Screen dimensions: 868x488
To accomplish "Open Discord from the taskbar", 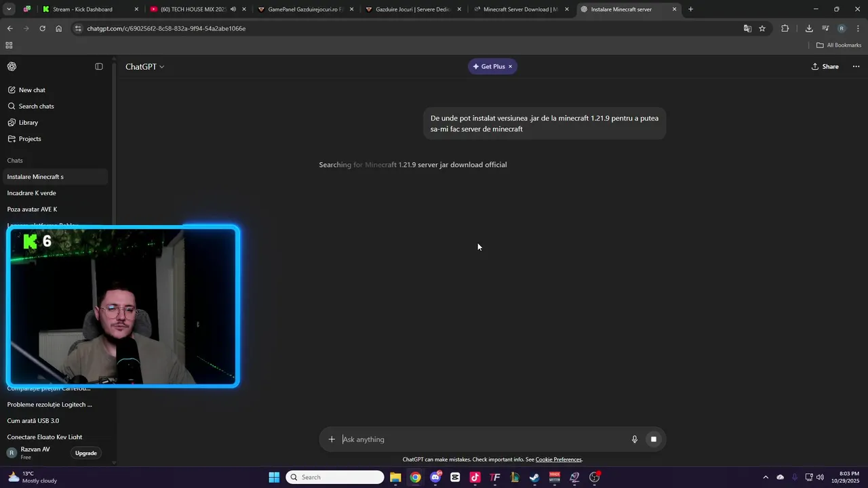I will coord(435,477).
